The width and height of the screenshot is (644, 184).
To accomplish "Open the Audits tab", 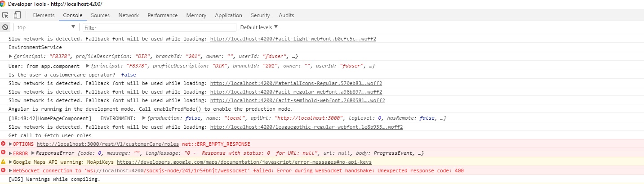I will coord(286,15).
